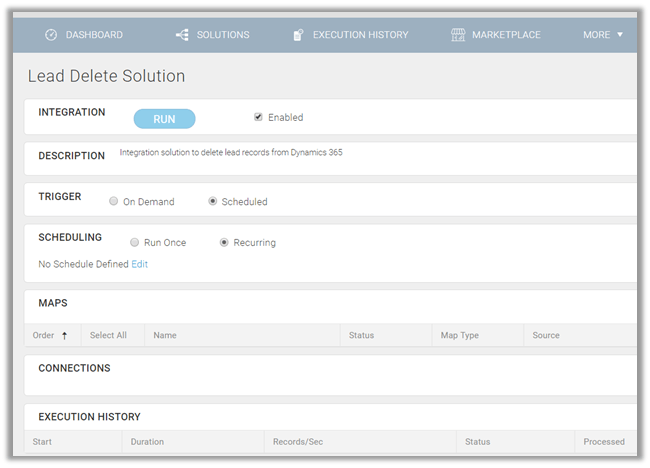This screenshot has height=468, width=650.
Task: Sort maps by Name column header
Action: click(x=165, y=336)
